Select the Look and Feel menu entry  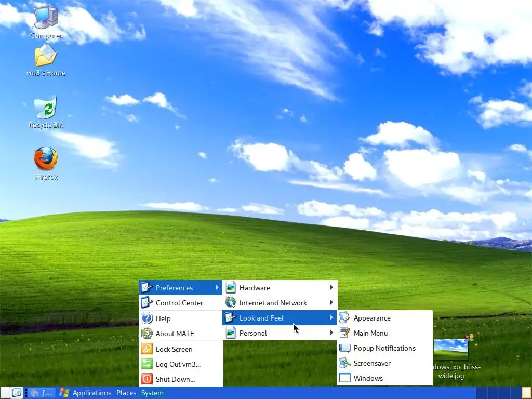(x=280, y=318)
